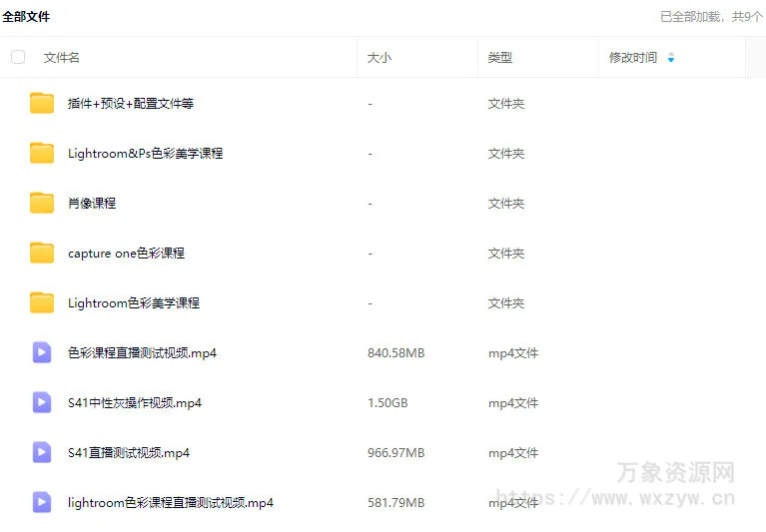
Task: Click video icon for 色彩课程直播测试视频.mp4
Action: pyautogui.click(x=42, y=352)
